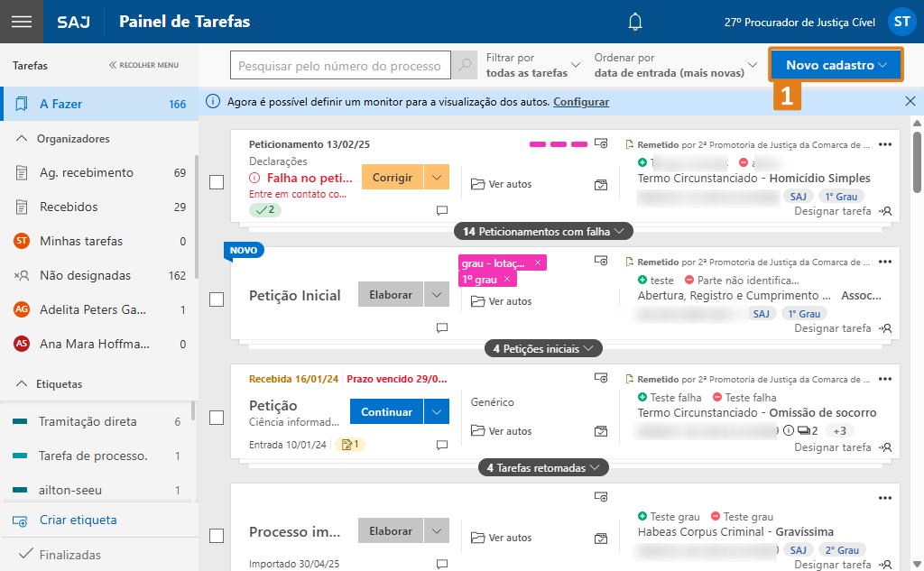The image size is (924, 571).
Task: Follow the Configurar link
Action: click(581, 102)
